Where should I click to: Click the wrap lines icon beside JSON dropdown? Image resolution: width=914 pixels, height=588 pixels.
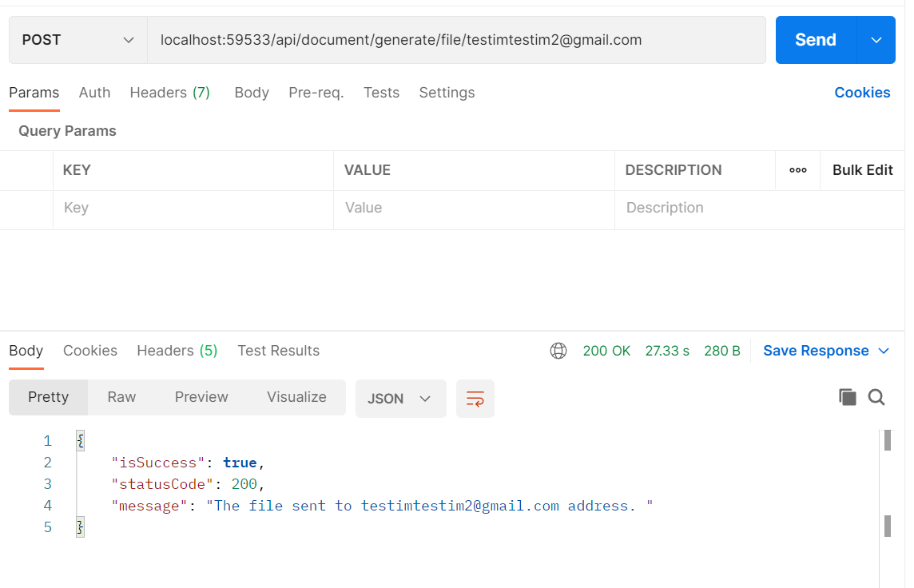point(475,397)
